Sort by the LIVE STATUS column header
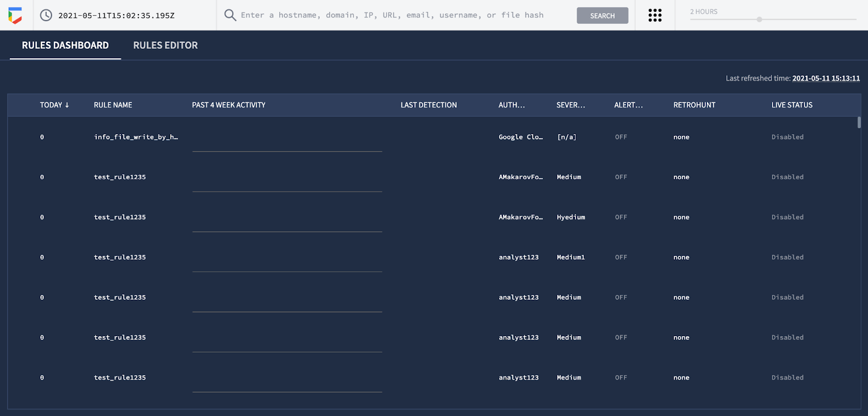 (792, 105)
